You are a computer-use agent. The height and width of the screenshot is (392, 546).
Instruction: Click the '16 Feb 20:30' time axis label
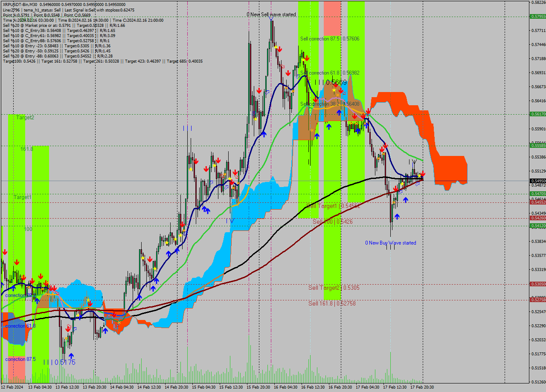click(x=340, y=387)
